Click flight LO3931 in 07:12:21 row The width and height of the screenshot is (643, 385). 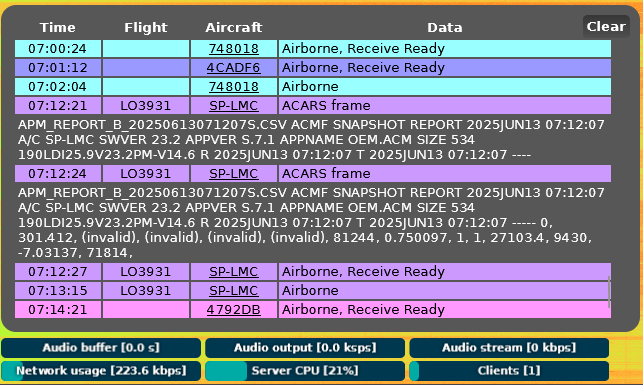[146, 106]
